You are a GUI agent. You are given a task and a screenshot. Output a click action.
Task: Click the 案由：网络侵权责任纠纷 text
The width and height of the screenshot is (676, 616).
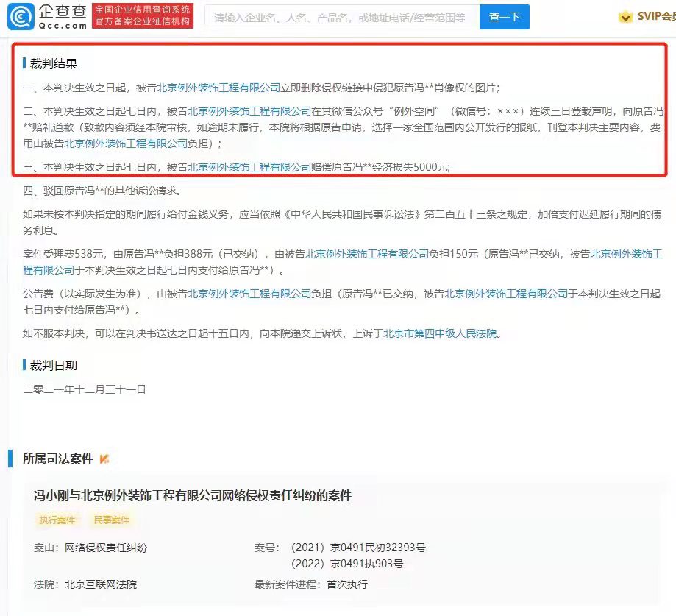[x=90, y=548]
